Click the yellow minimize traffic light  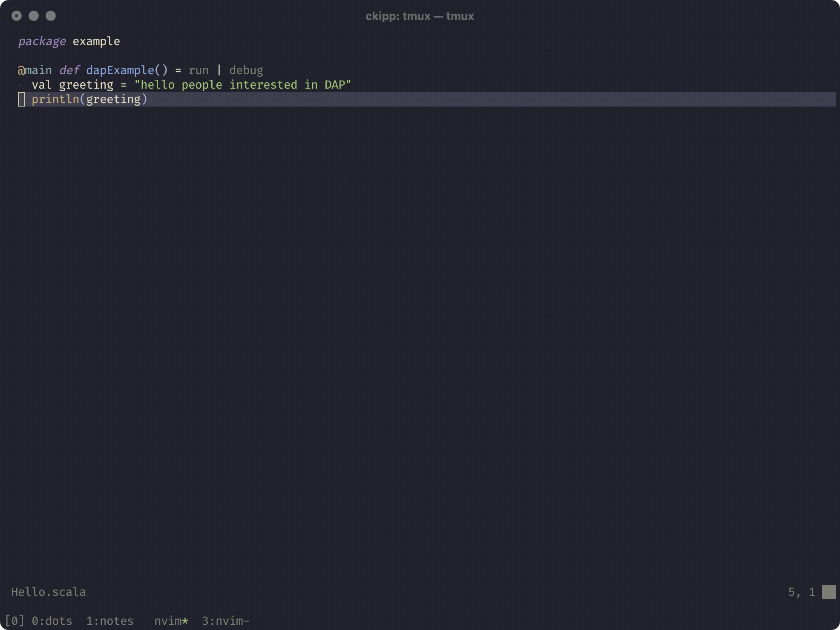pyautogui.click(x=34, y=16)
